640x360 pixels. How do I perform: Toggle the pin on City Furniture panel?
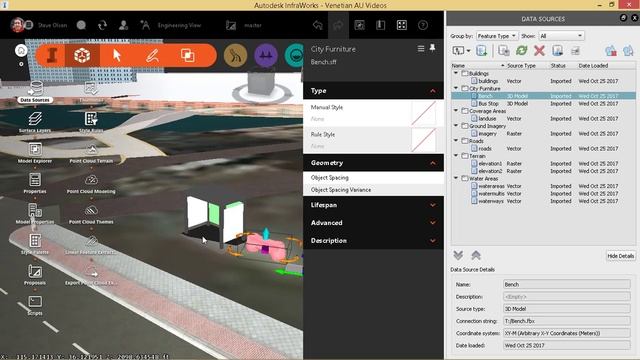tap(432, 49)
